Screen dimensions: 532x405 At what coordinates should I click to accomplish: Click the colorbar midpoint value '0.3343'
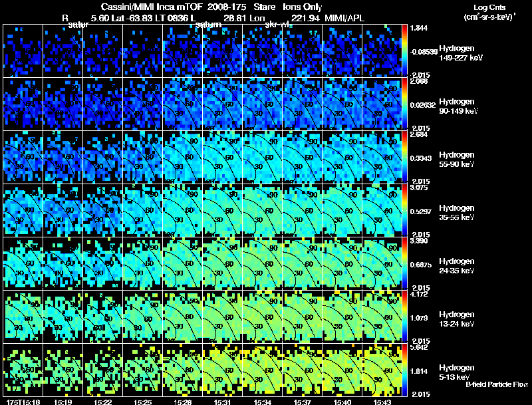click(421, 158)
